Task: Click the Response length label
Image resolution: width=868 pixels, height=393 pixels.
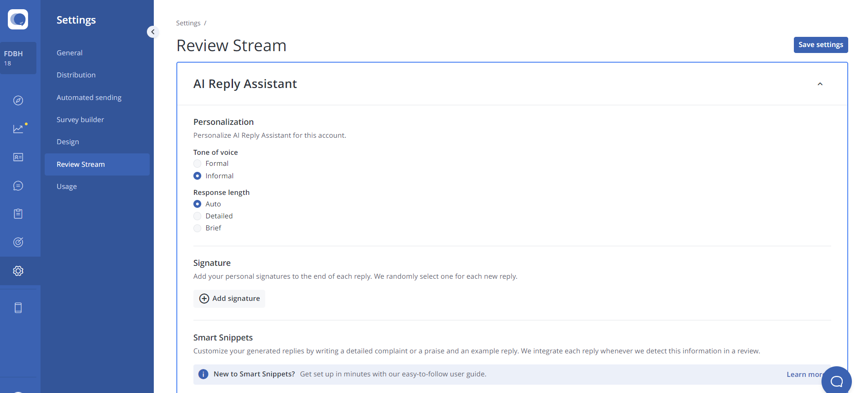Action: point(221,193)
